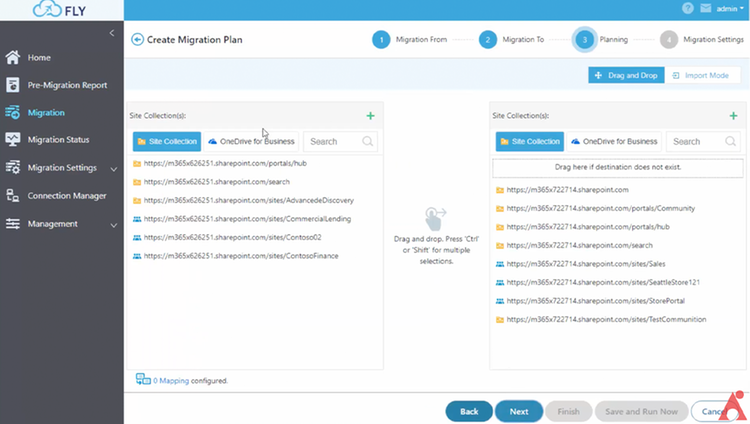Select the m365x722714.sharepoint.com root destination
Viewport: 750px width, 424px height.
tap(567, 190)
